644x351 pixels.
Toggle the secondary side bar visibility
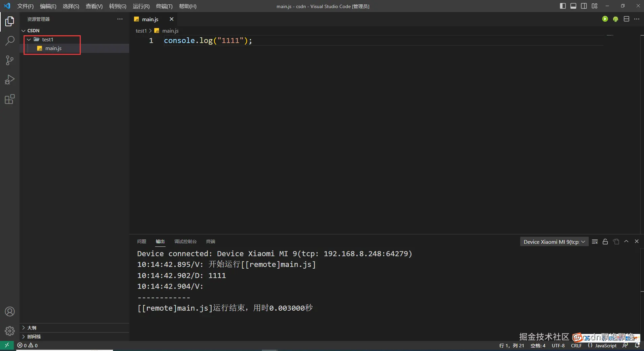coord(584,6)
